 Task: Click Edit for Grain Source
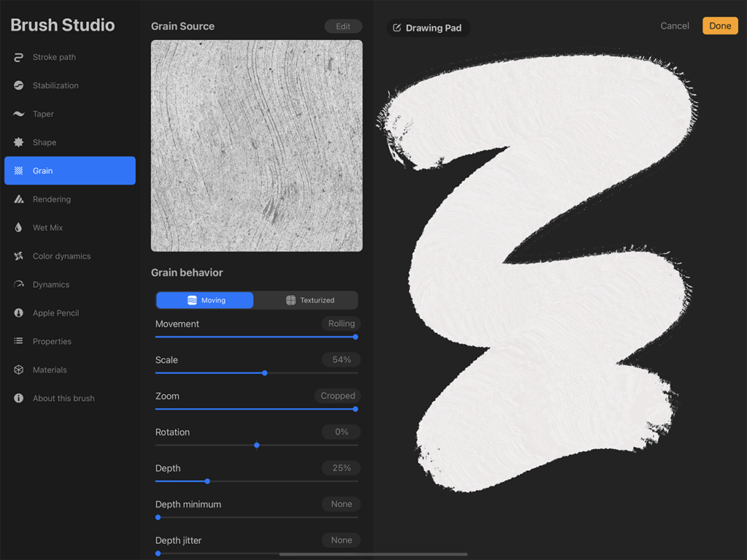(x=343, y=26)
